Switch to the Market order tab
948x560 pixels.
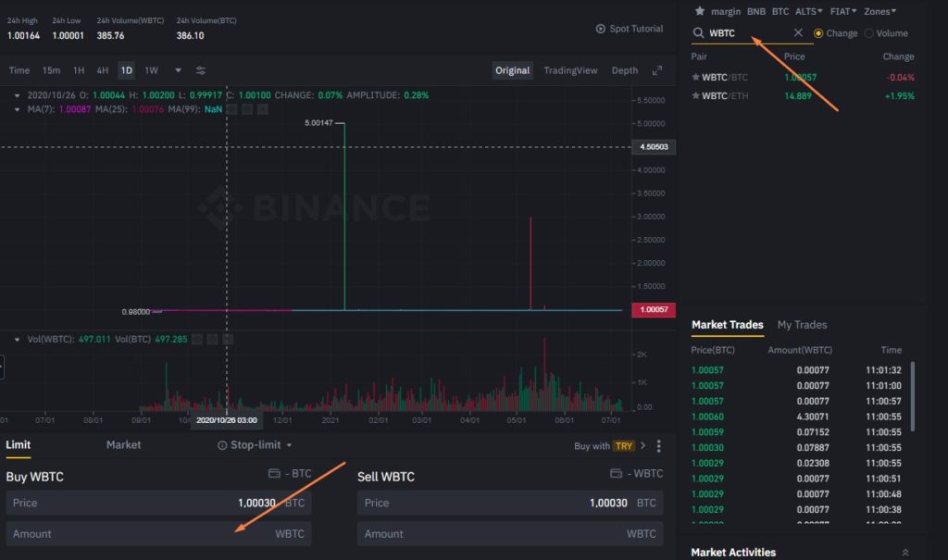coord(123,445)
